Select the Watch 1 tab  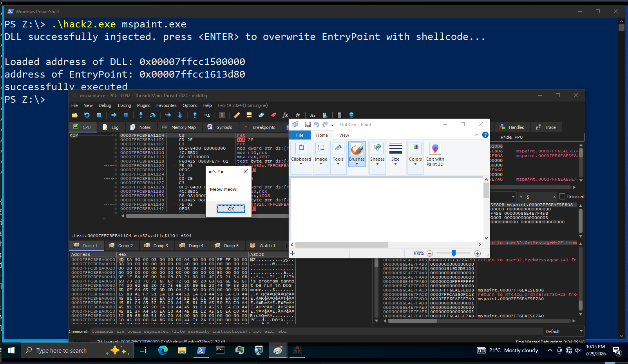(x=263, y=246)
